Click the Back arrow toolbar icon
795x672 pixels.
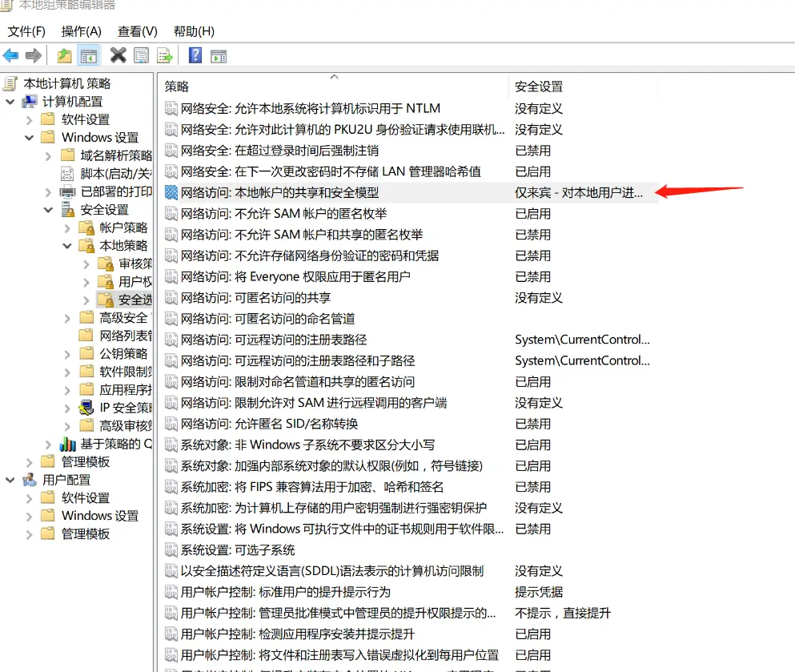10,55
